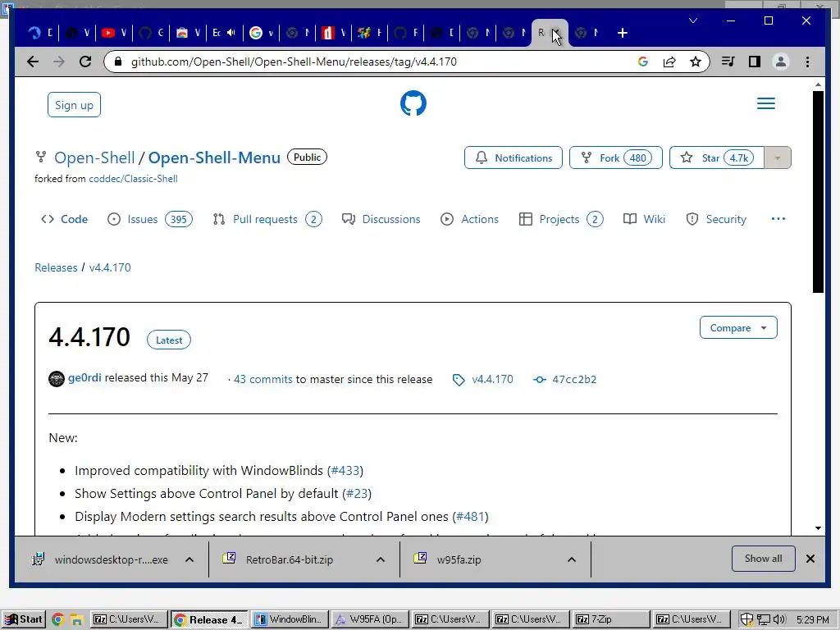The image size is (840, 630).
Task: Open the 43 commits link
Action: (x=263, y=379)
